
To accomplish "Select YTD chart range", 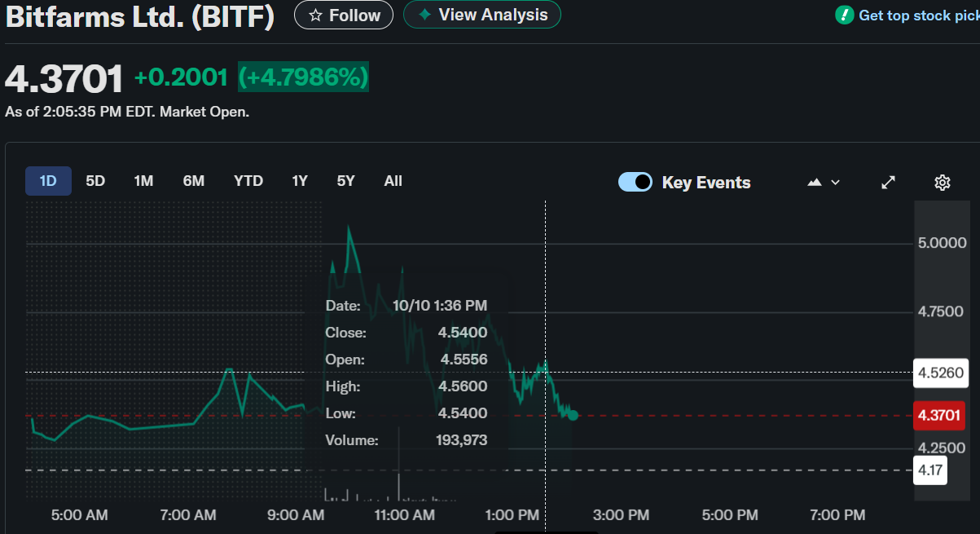I will tap(248, 181).
